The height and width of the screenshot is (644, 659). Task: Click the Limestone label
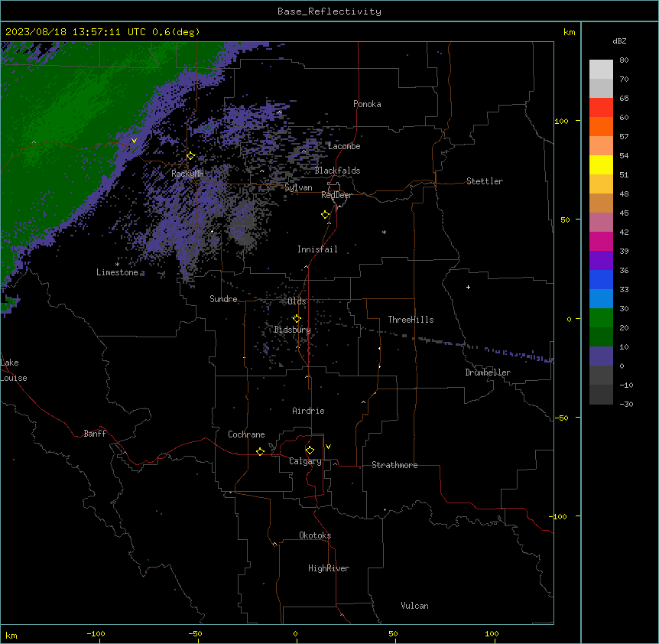coord(117,272)
